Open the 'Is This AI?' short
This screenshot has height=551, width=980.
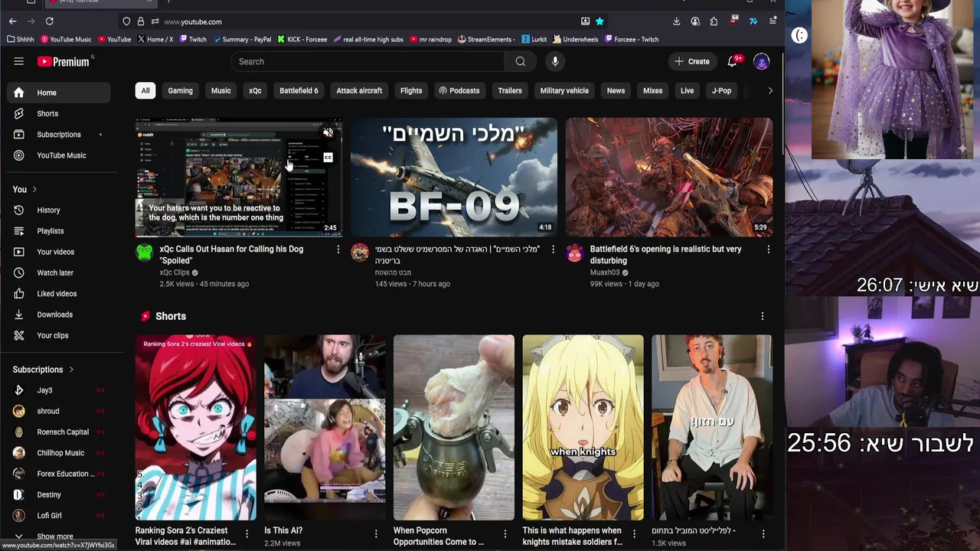click(325, 428)
